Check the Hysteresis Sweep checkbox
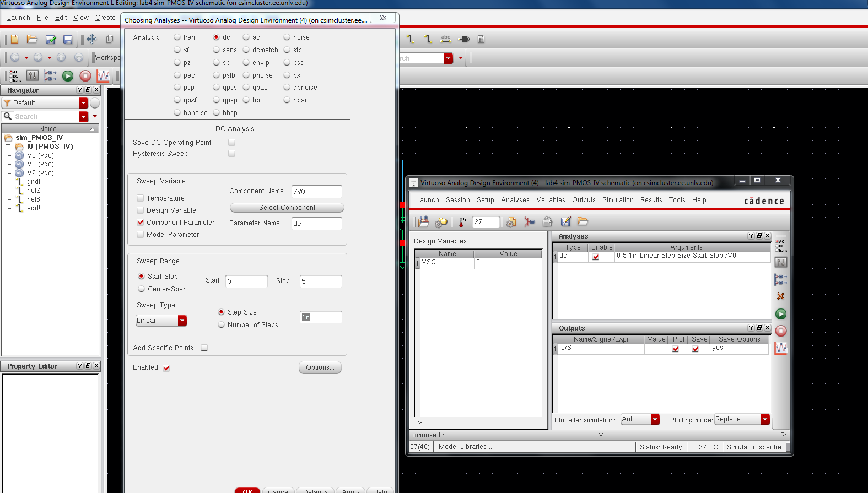868x493 pixels. tap(232, 153)
